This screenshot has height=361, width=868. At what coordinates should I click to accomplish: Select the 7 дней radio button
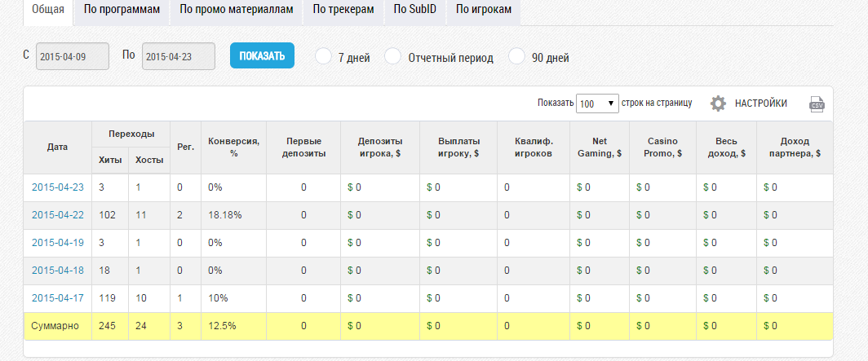[323, 56]
